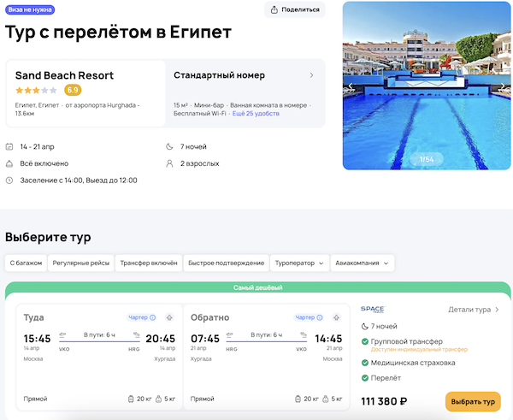
Task: Toggle the С багажом filter
Action: coord(24,263)
